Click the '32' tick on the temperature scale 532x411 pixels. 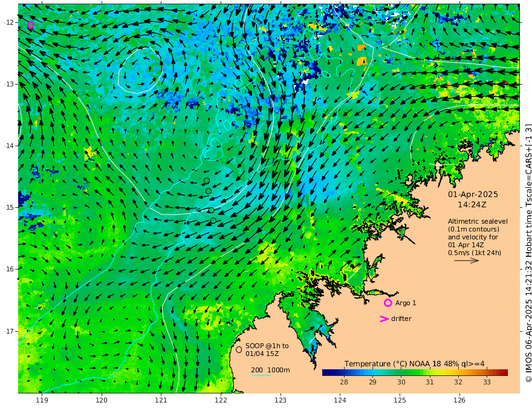458,382
